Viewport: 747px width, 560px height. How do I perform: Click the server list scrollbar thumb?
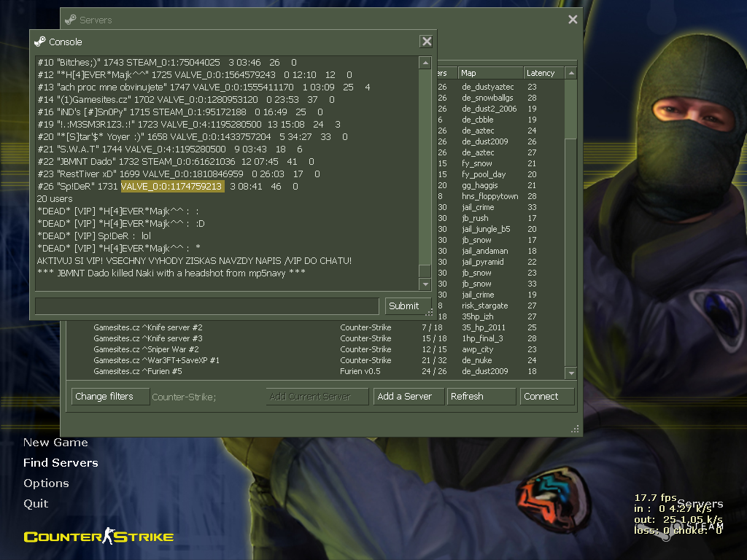[x=570, y=109]
